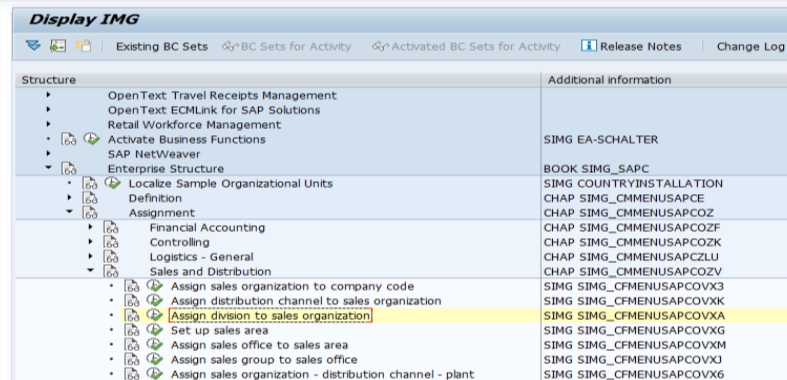The width and height of the screenshot is (787, 380).
Task: Click the yellow folder toolbar icon
Action: (84, 46)
